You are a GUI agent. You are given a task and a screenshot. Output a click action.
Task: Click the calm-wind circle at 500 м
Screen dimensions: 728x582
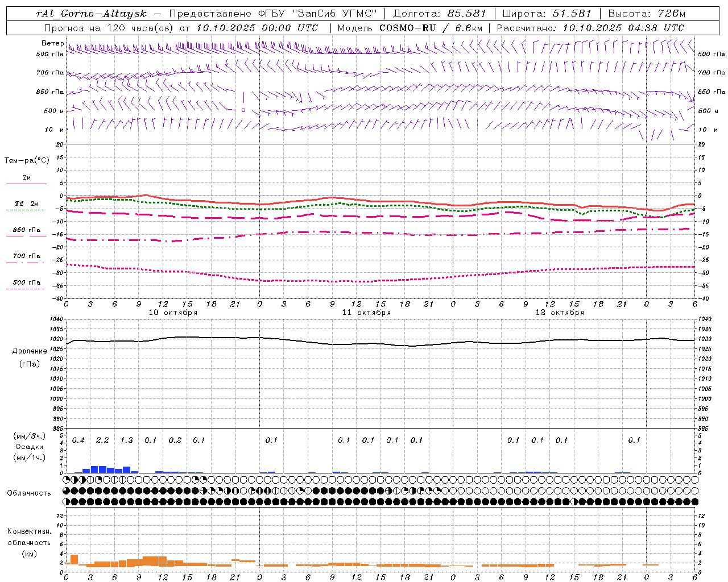click(x=243, y=110)
